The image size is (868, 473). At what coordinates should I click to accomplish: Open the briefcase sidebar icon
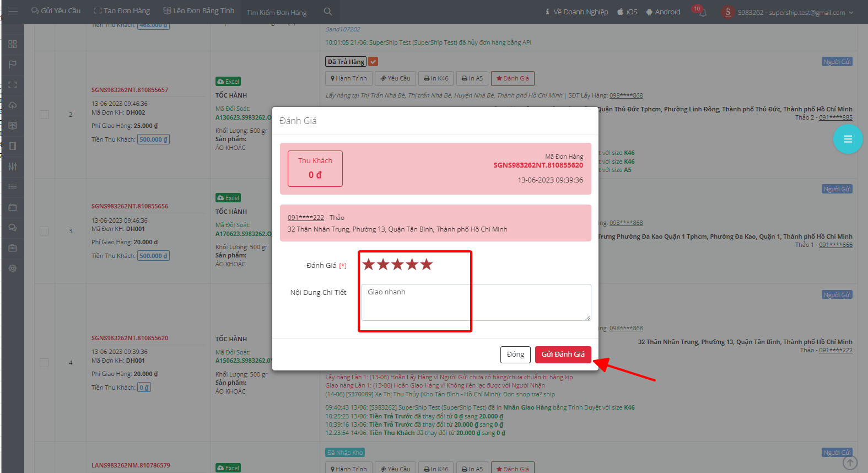[x=13, y=248]
